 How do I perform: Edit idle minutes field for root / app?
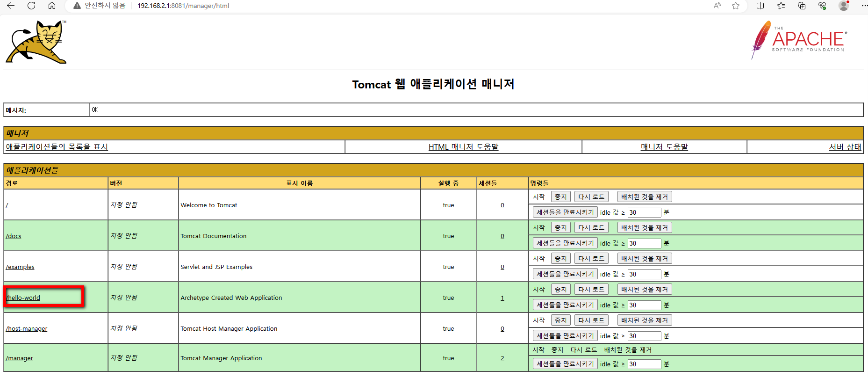[644, 212]
